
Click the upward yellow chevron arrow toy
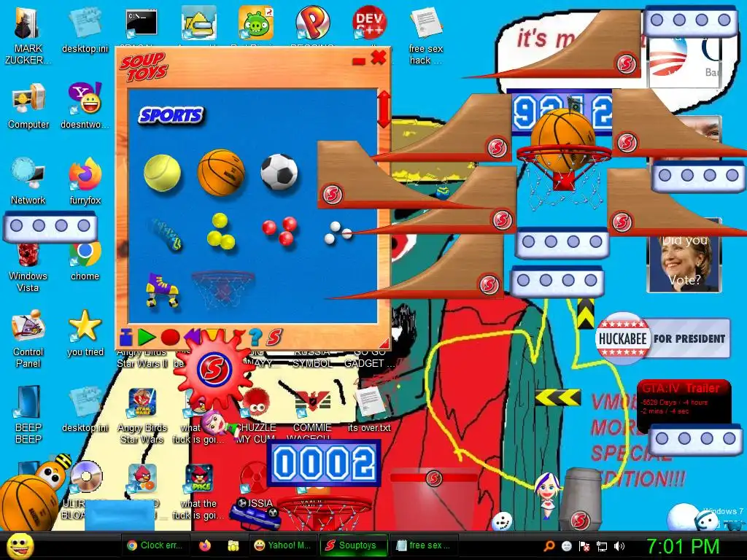(x=586, y=314)
